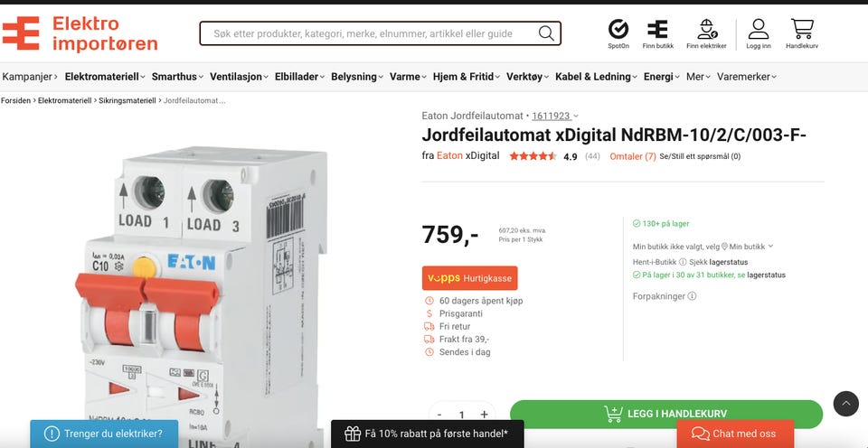
Task: Increase quantity with the plus button
Action: tap(484, 415)
